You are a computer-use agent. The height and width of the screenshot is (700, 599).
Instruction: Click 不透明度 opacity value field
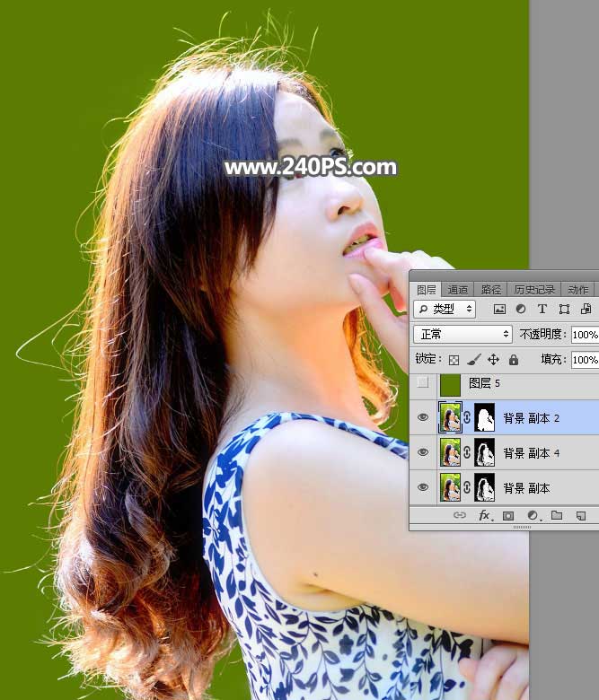coord(586,335)
